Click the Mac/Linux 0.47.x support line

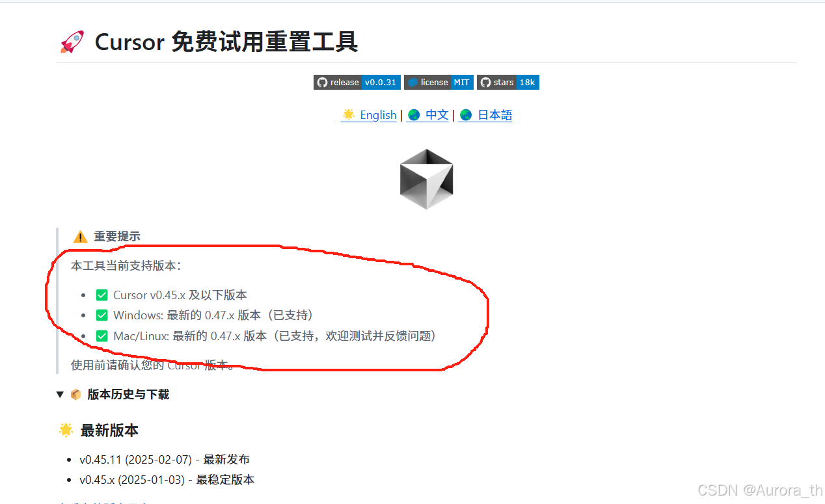276,336
